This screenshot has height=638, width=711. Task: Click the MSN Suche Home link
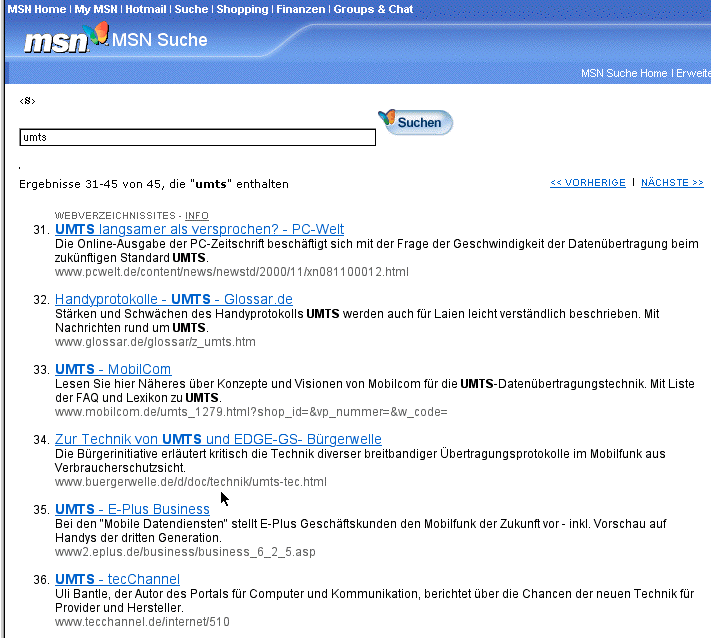click(623, 73)
